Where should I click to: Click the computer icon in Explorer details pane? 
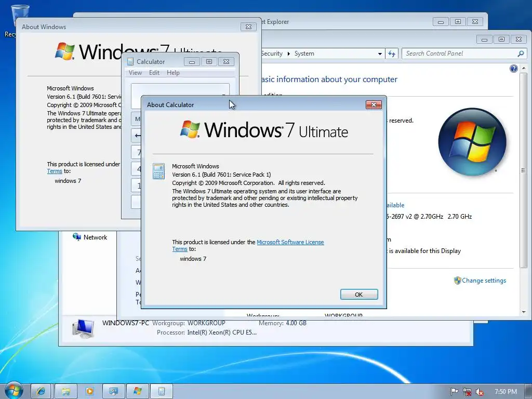83,328
